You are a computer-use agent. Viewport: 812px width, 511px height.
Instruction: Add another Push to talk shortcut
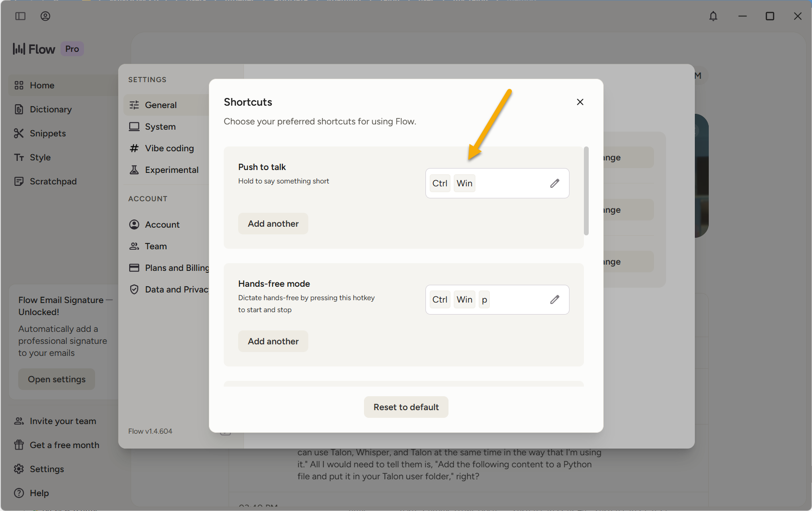[x=273, y=224]
